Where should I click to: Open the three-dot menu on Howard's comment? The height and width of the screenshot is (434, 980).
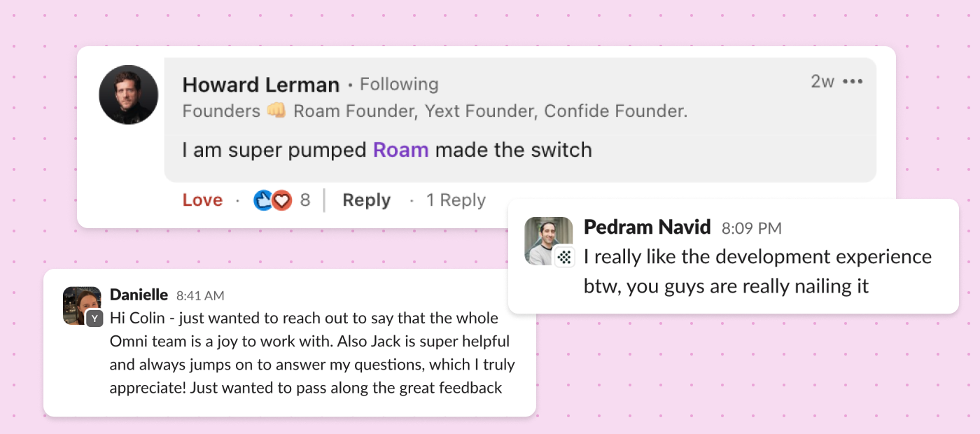pyautogui.click(x=853, y=82)
